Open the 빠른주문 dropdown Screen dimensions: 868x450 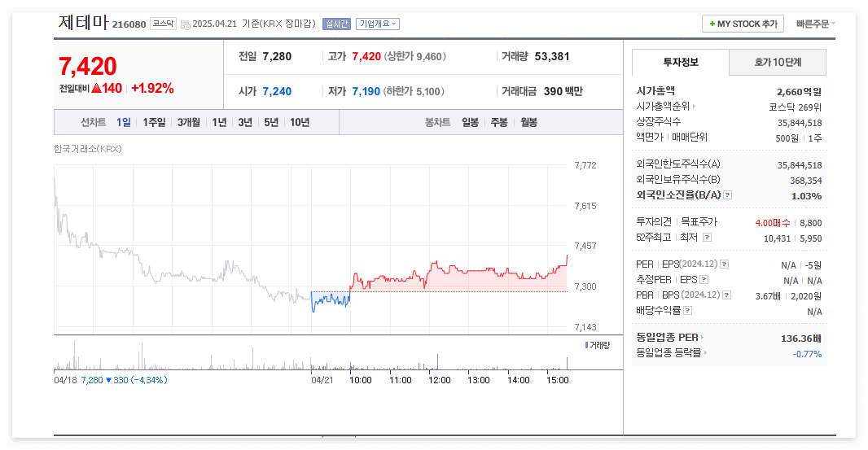815,24
